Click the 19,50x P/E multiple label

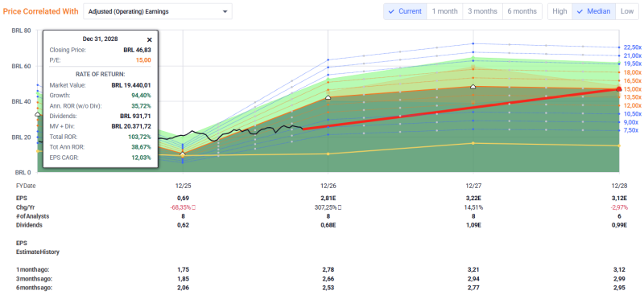tap(633, 64)
